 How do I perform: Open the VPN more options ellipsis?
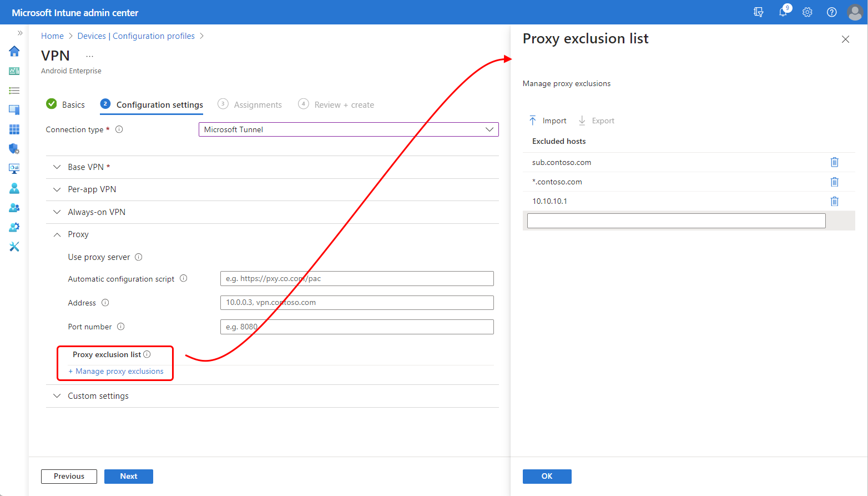(x=90, y=56)
